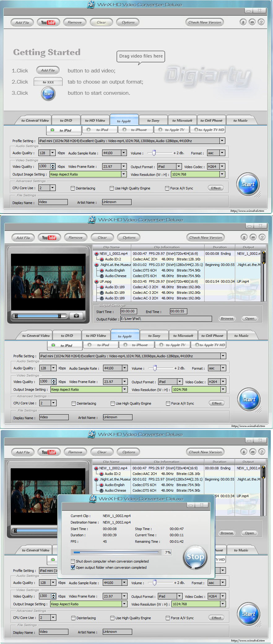
Task: Click the red dot icon beside UP.mpg
Action: click(96, 281)
